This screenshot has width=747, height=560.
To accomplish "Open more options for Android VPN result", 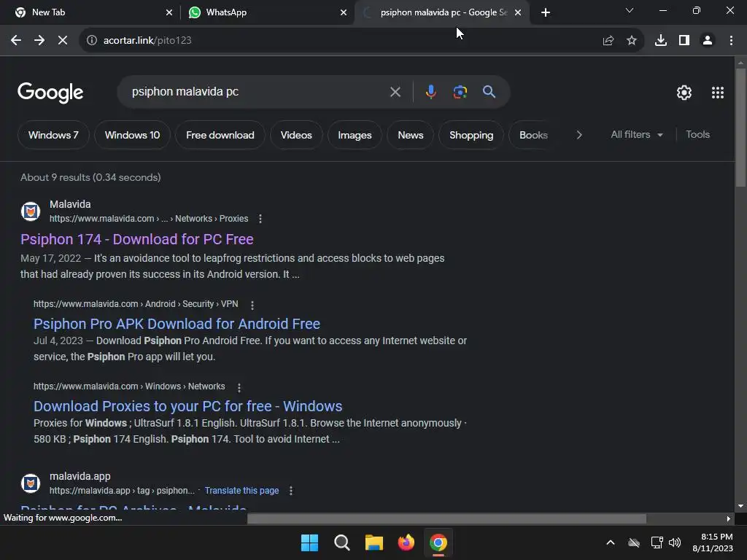I will pyautogui.click(x=252, y=305).
